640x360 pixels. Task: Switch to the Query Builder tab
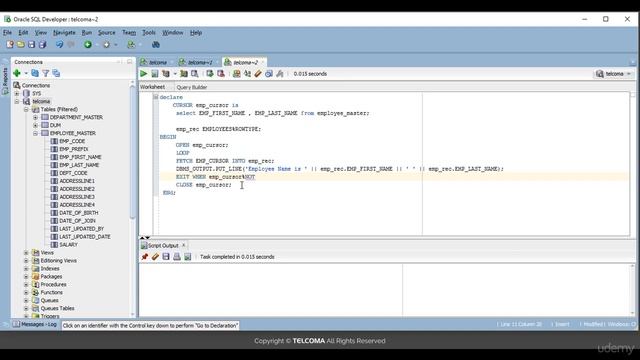(191, 87)
